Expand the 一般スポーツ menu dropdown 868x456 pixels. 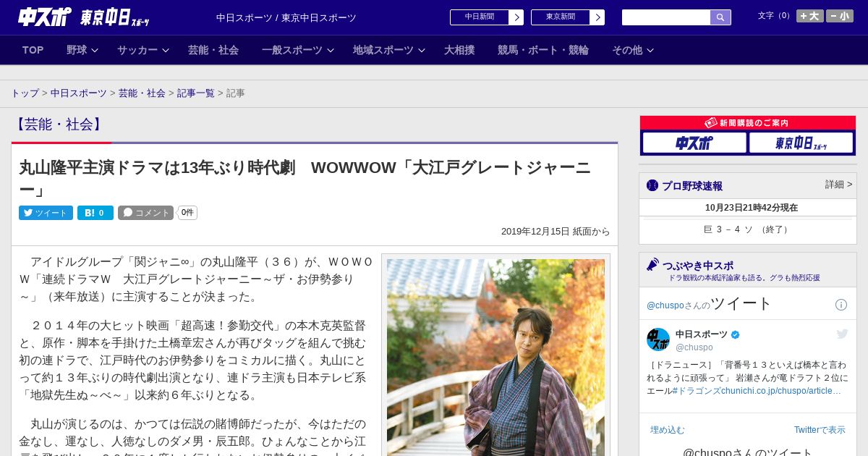coord(297,50)
